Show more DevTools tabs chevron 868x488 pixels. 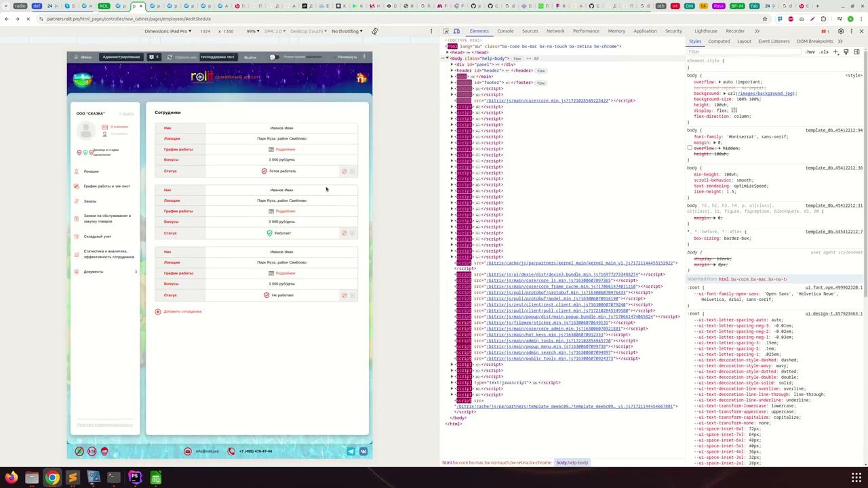point(757,31)
